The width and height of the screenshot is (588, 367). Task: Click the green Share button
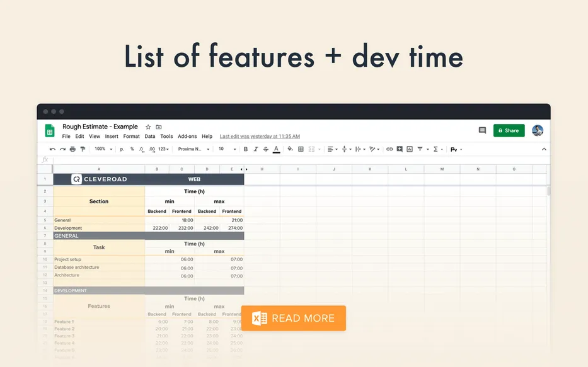click(509, 130)
